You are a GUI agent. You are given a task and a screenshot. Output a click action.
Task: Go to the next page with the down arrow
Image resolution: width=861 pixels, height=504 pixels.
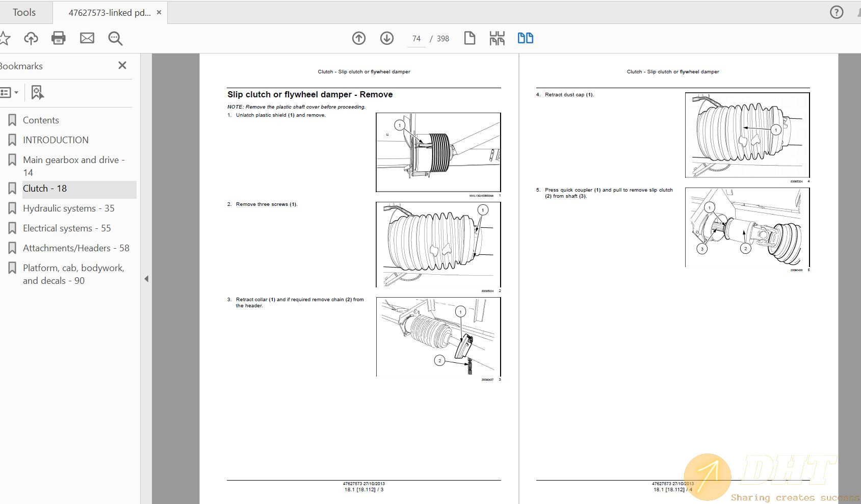pyautogui.click(x=387, y=38)
